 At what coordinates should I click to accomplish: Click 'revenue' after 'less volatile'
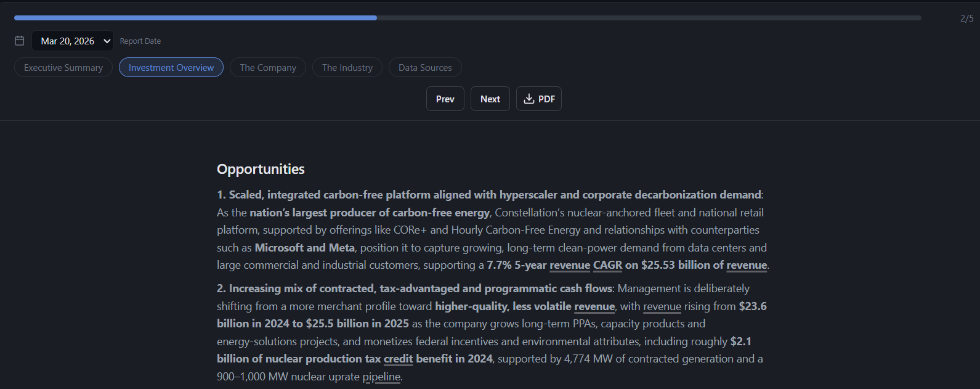pos(594,306)
